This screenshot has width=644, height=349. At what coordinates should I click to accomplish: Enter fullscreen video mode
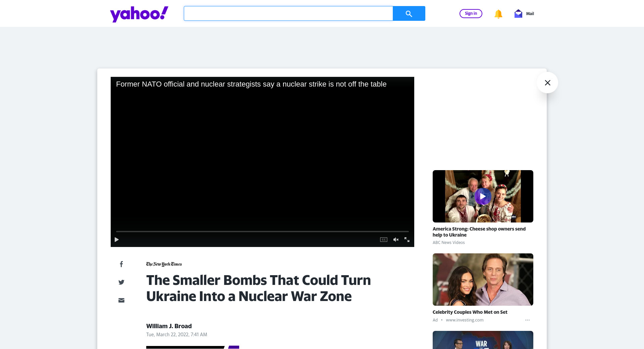[x=407, y=240]
